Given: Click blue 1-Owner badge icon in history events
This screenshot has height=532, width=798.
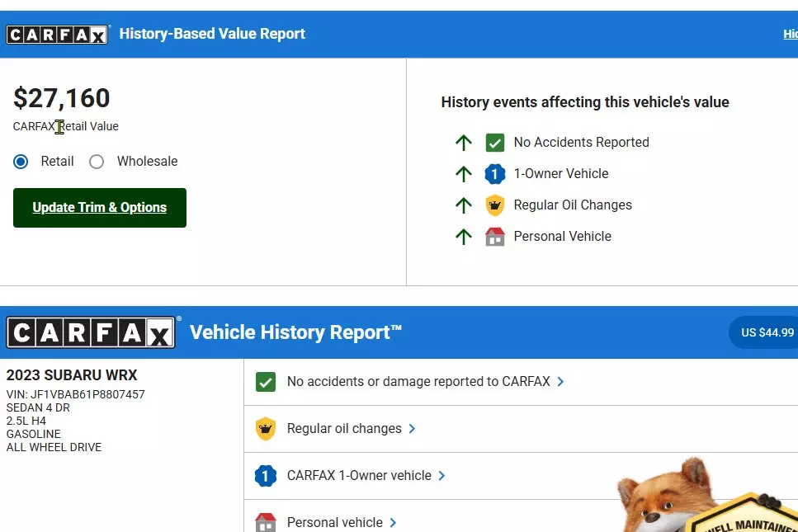Looking at the screenshot, I should pyautogui.click(x=494, y=174).
